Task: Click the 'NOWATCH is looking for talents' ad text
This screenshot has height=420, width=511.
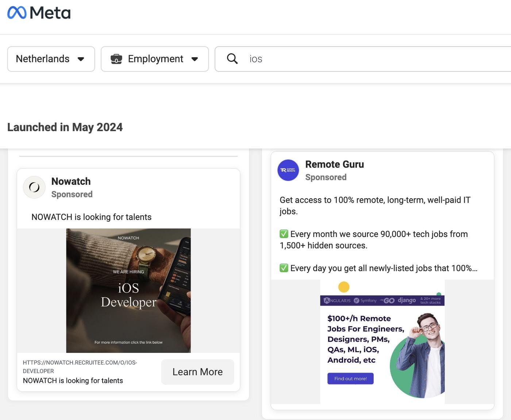Action: (x=91, y=217)
